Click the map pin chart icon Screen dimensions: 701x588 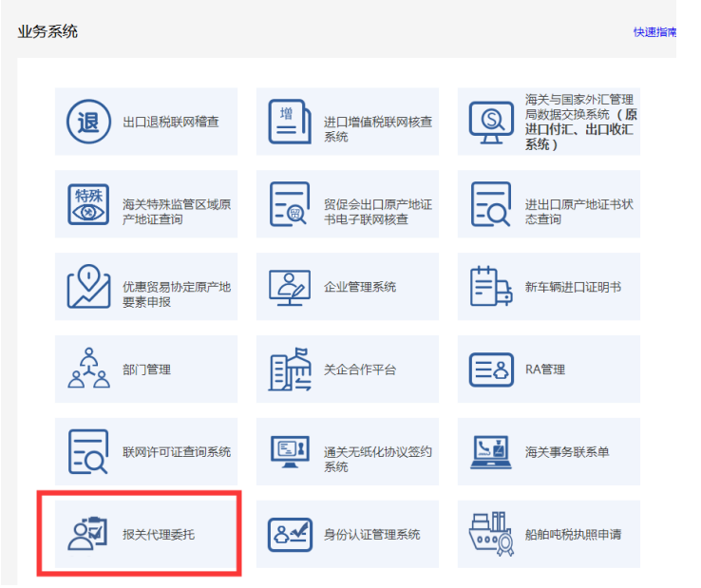tap(88, 286)
